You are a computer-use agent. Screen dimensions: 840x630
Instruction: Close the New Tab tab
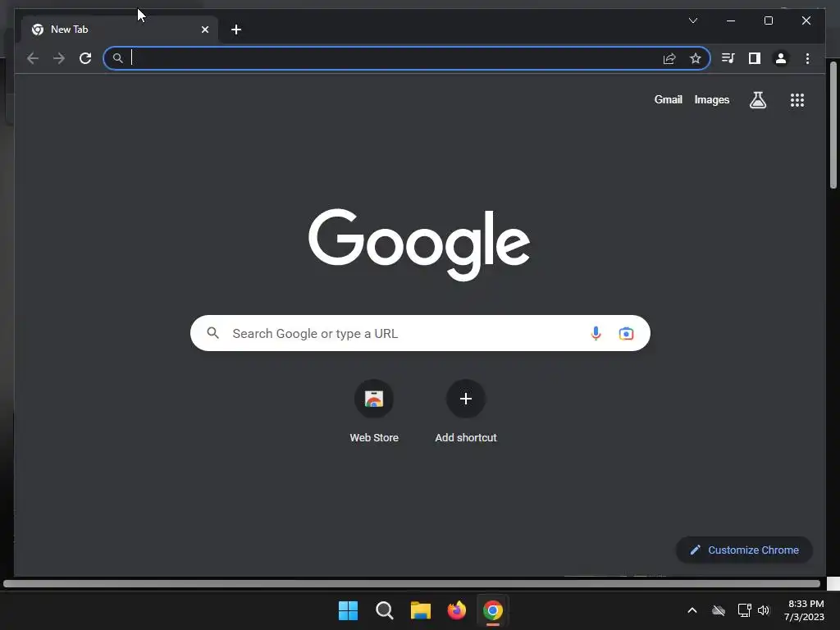(x=205, y=30)
